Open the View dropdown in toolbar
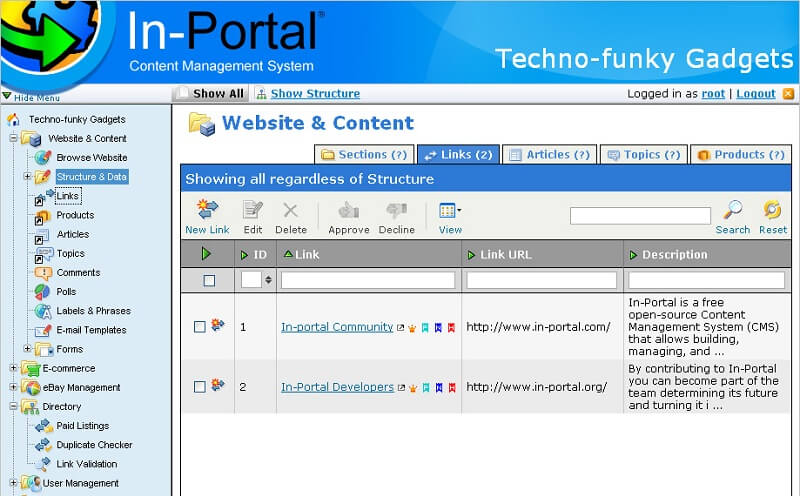The width and height of the screenshot is (800, 496). 450,218
